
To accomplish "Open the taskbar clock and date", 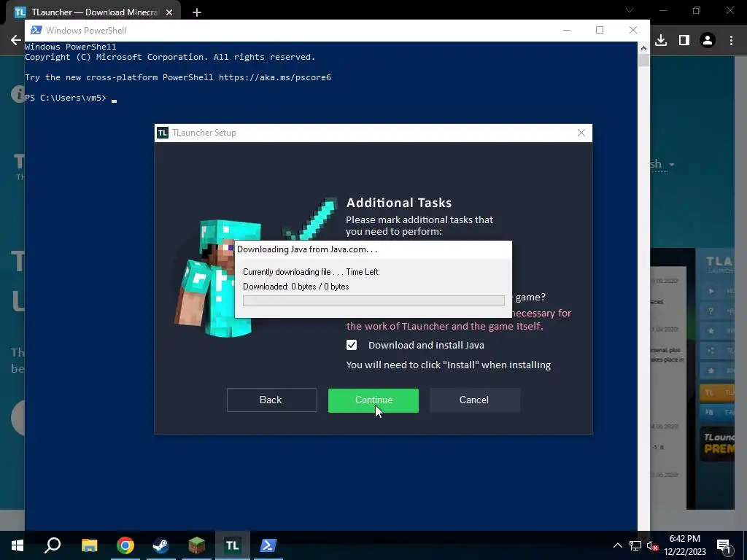I will pos(684,545).
